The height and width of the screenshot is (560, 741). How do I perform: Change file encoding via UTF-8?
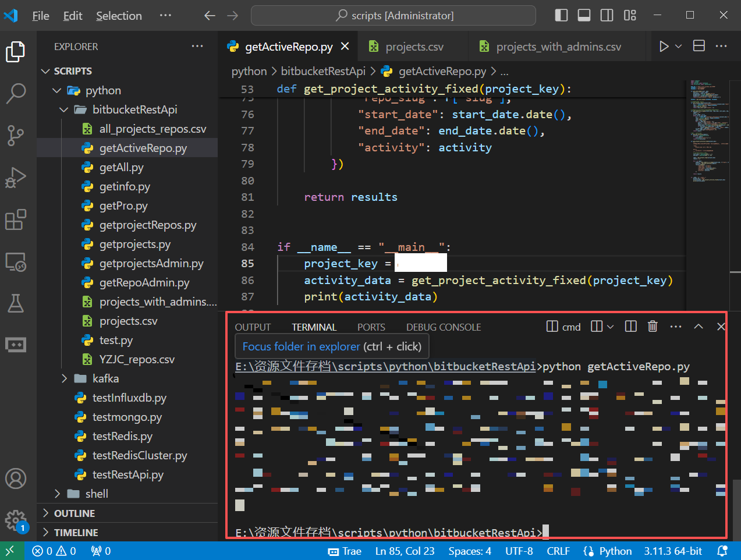tap(519, 551)
